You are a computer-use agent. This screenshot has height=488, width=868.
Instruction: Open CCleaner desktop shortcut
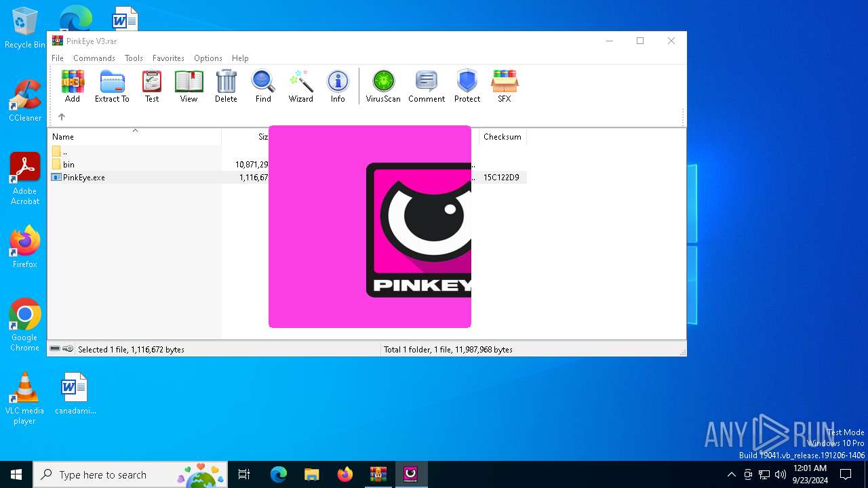click(25, 101)
